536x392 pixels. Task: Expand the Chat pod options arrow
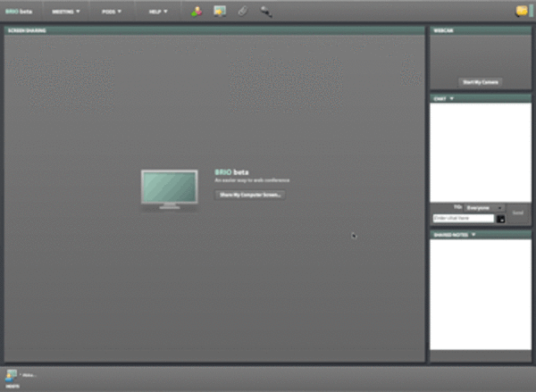(x=451, y=99)
